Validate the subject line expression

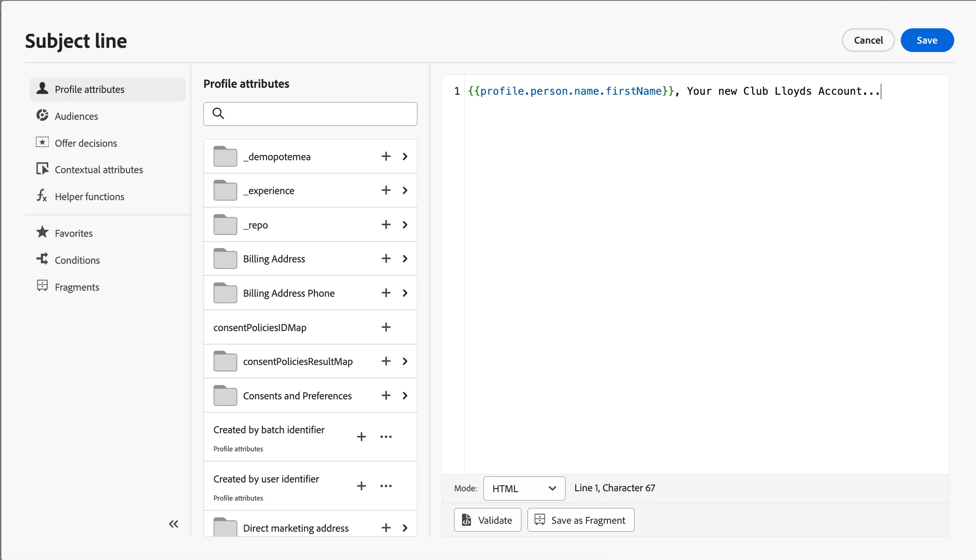point(488,520)
